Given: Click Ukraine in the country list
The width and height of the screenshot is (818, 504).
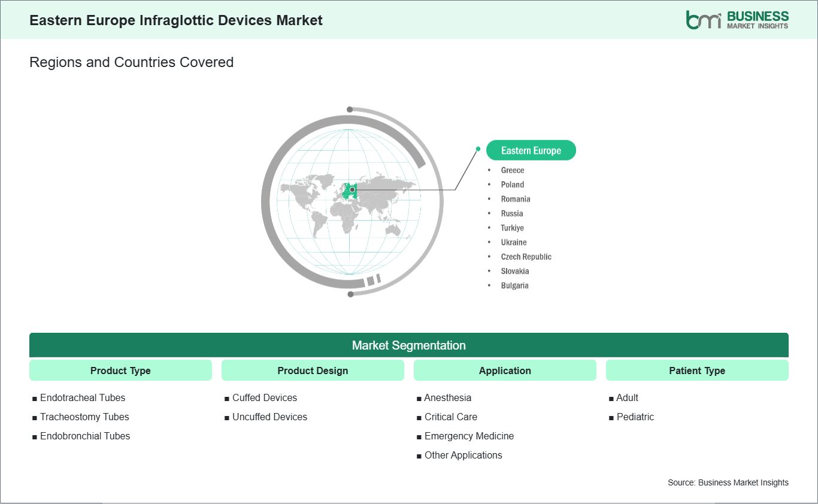Looking at the screenshot, I should pos(514,242).
